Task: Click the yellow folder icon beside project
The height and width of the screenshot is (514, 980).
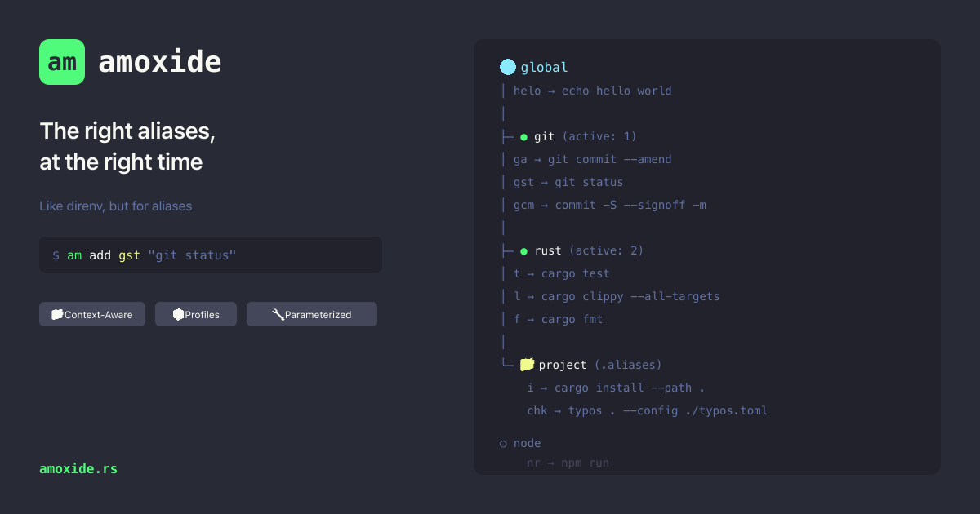Action: click(527, 364)
